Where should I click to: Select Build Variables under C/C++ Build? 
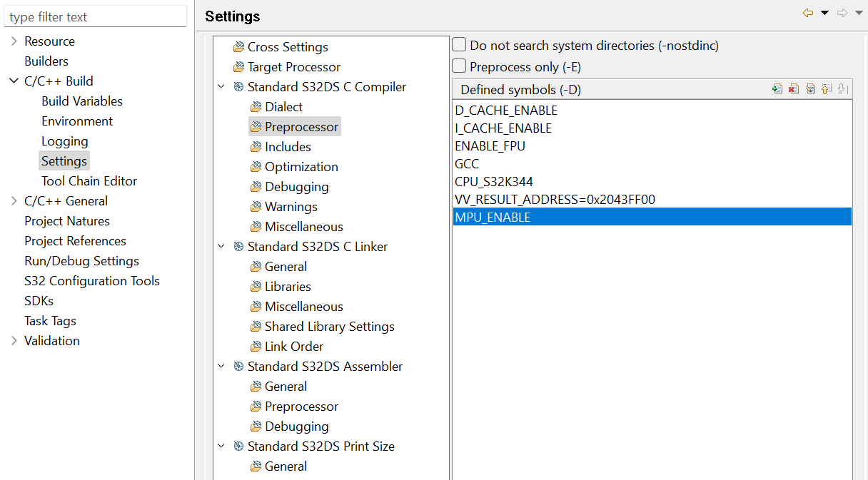coord(82,101)
